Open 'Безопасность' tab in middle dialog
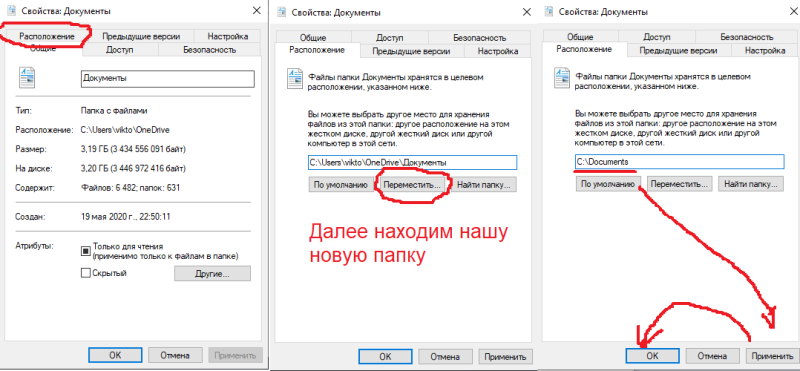The width and height of the screenshot is (800, 371). click(x=480, y=38)
